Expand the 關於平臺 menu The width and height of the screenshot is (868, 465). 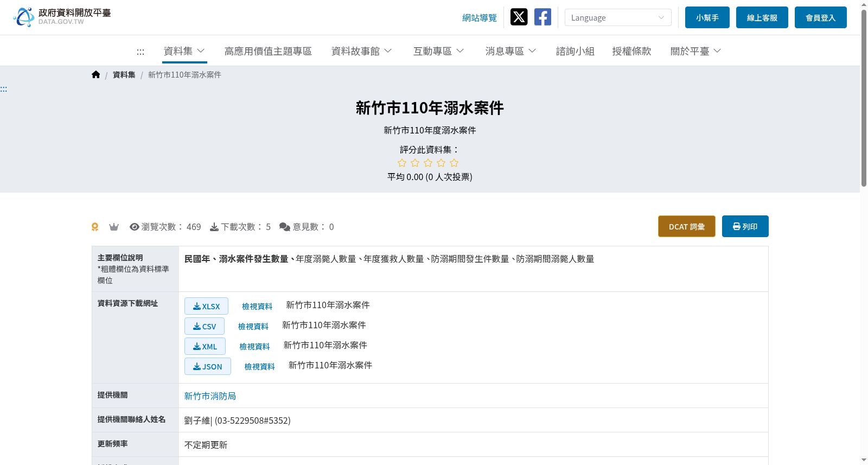pos(696,51)
